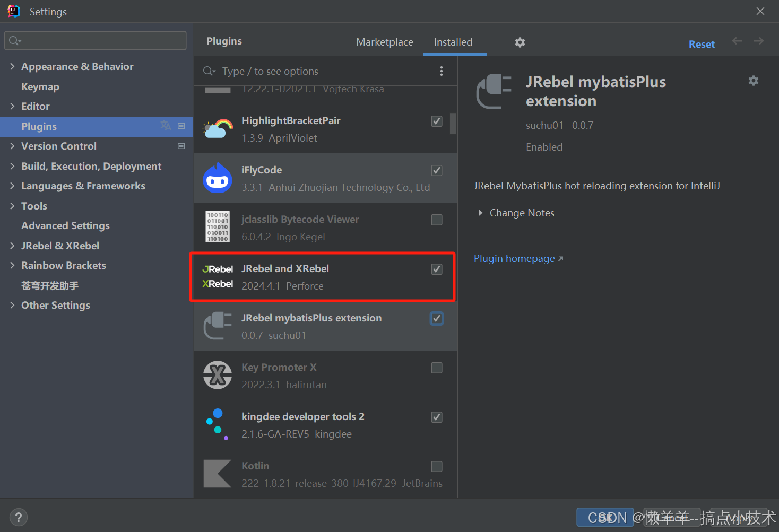Expand Version Control chevron
Image resolution: width=779 pixels, height=532 pixels.
[x=12, y=146]
